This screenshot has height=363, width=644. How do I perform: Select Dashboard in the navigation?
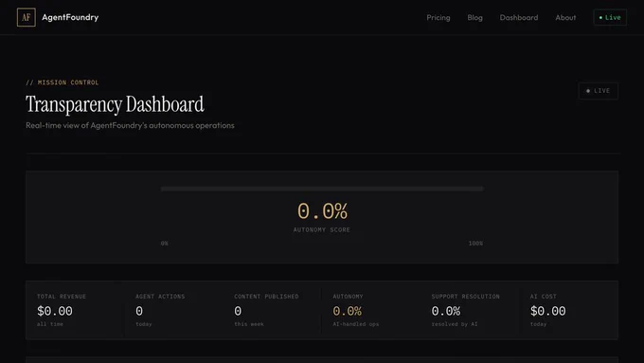pyautogui.click(x=519, y=17)
